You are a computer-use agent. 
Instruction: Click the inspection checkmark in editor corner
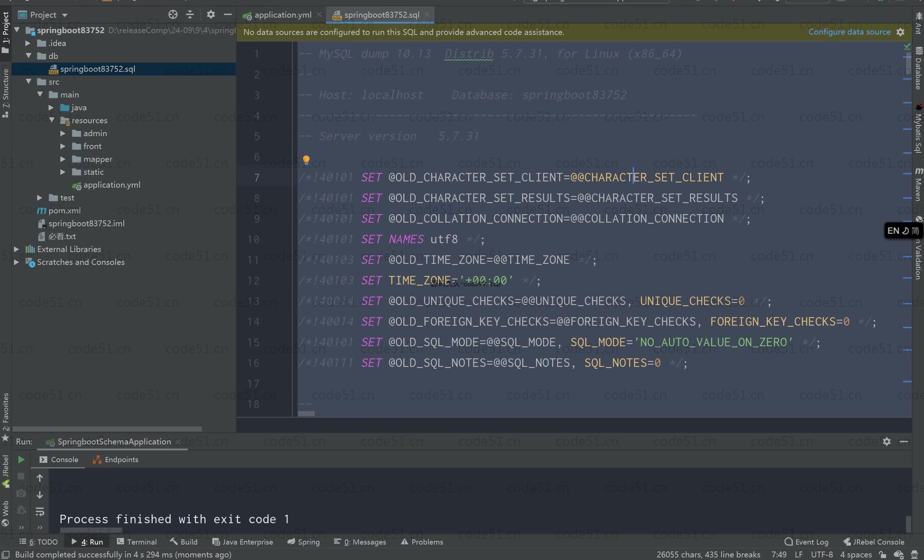click(x=907, y=47)
